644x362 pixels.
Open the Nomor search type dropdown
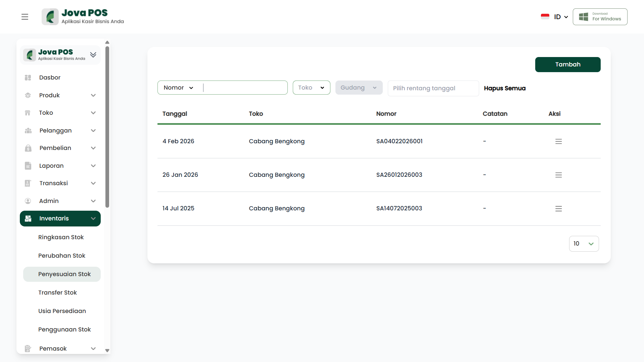(179, 88)
